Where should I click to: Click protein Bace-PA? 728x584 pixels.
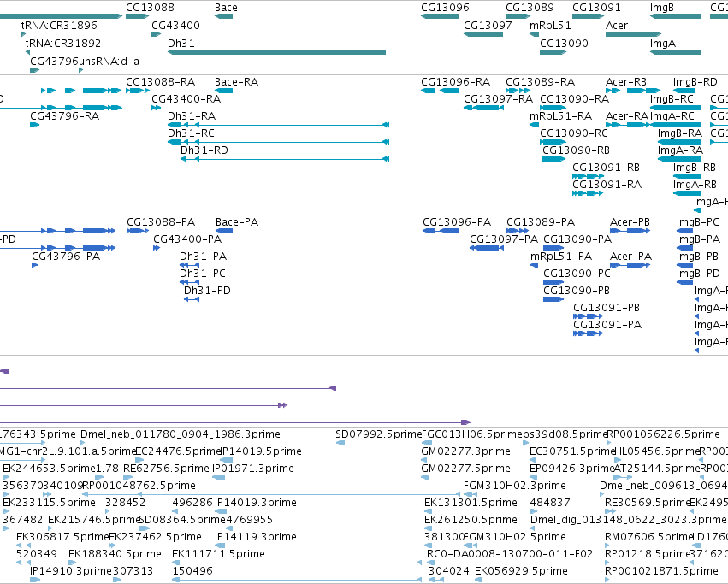237,222
